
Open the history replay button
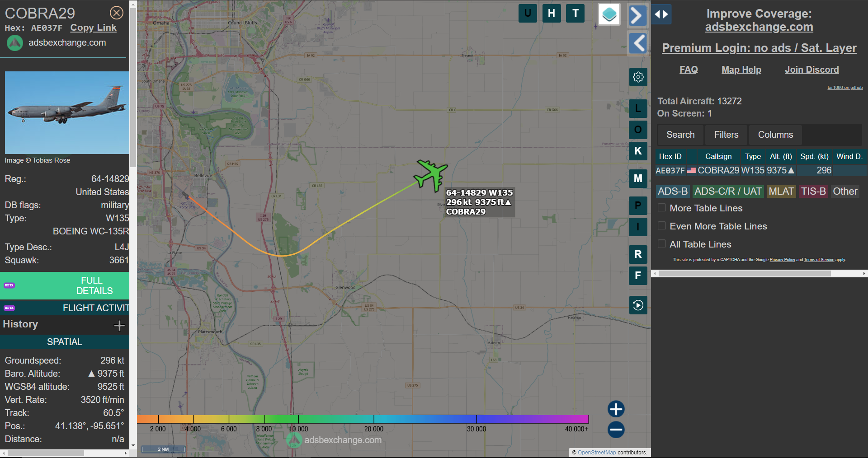638,305
